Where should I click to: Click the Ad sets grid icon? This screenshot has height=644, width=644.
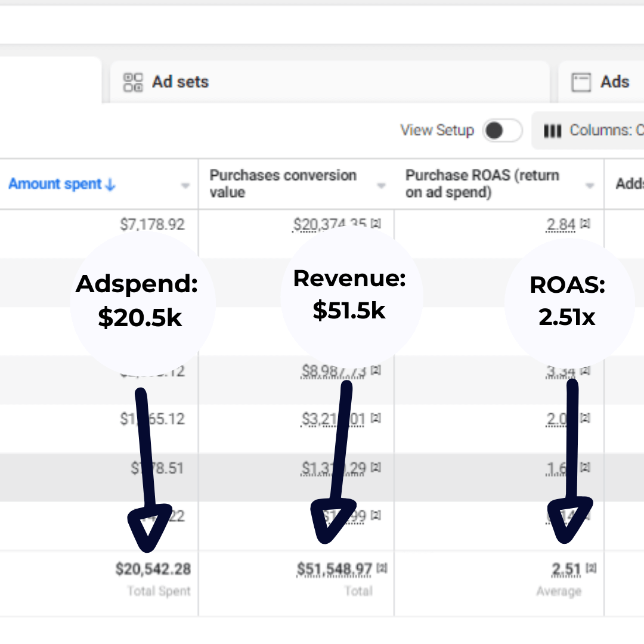133,82
